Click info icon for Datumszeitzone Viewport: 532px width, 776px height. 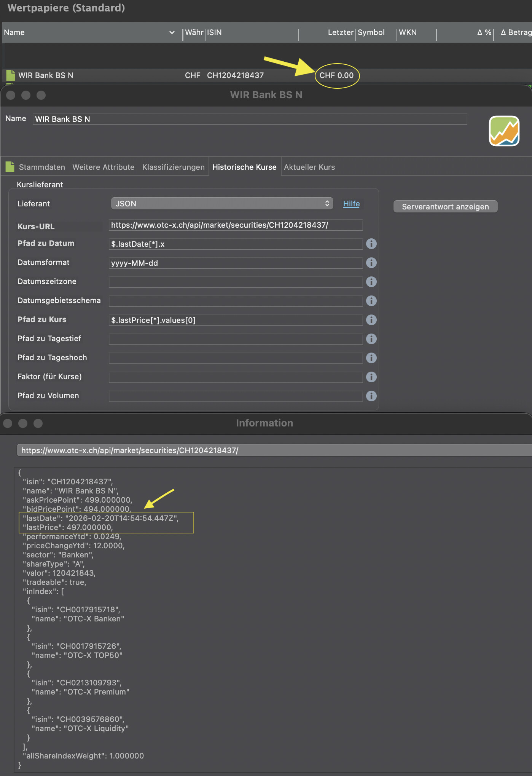coord(371,282)
